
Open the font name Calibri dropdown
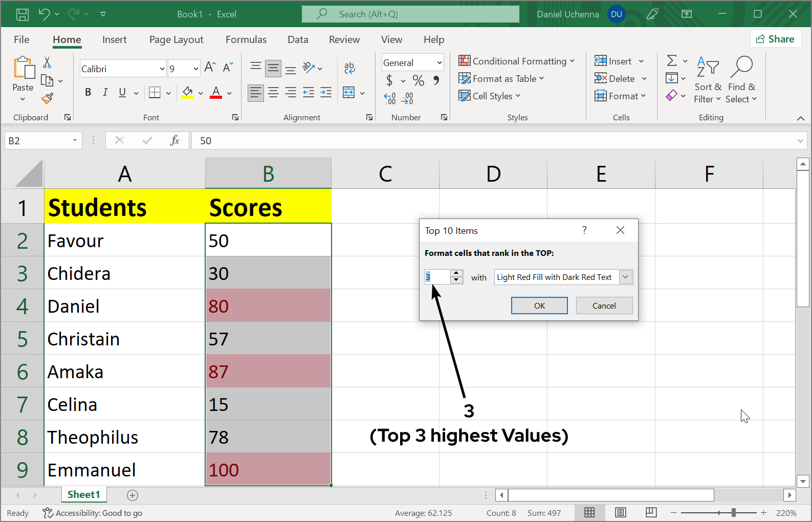(x=162, y=69)
